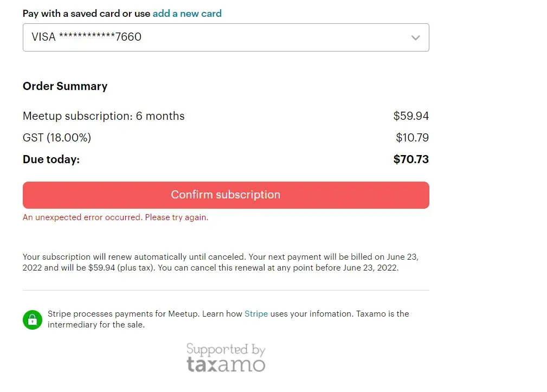547x392 pixels.
Task: Click the 'add a new card' link
Action: click(187, 14)
